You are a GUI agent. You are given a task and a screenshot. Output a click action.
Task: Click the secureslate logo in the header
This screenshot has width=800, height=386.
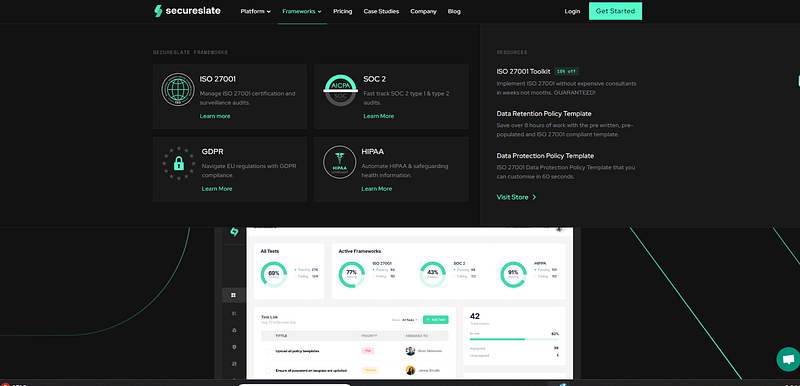(x=187, y=11)
